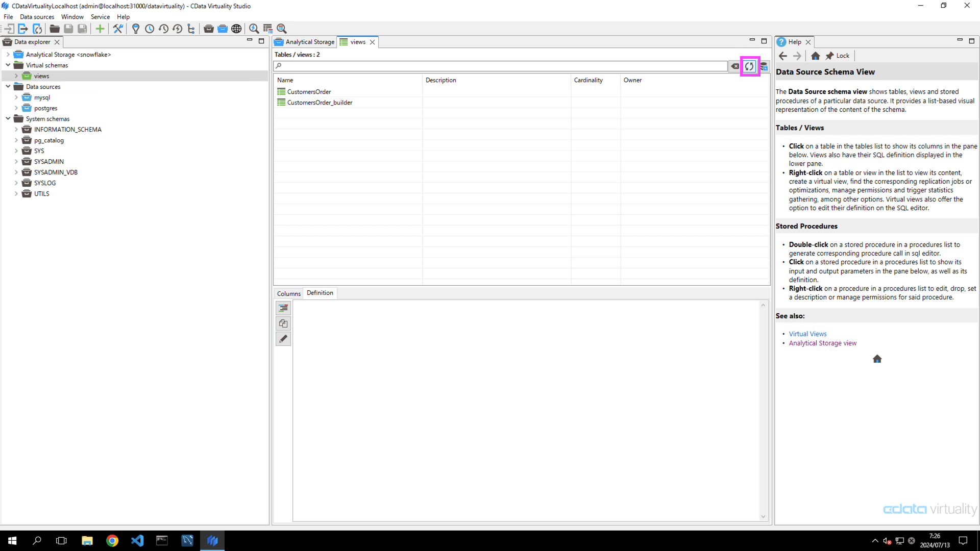The image size is (980, 551).
Task: Switch to the Analytical Storage tab
Action: pos(308,42)
